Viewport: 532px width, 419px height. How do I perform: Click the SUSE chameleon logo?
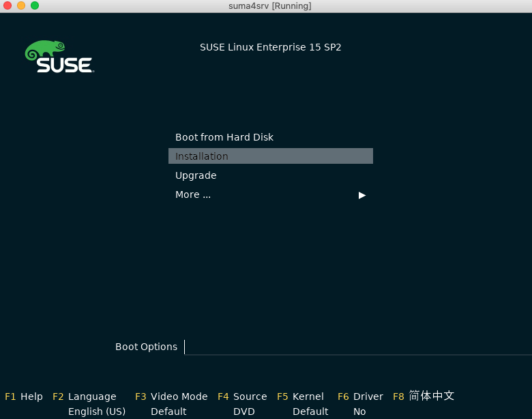60,57
